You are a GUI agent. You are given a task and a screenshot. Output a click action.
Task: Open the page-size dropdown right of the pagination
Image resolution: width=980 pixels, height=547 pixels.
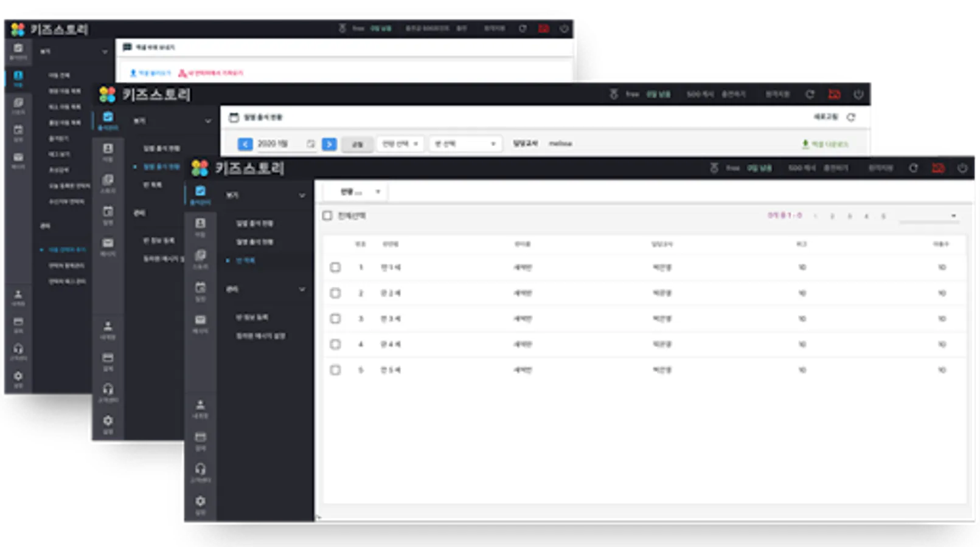tap(929, 216)
